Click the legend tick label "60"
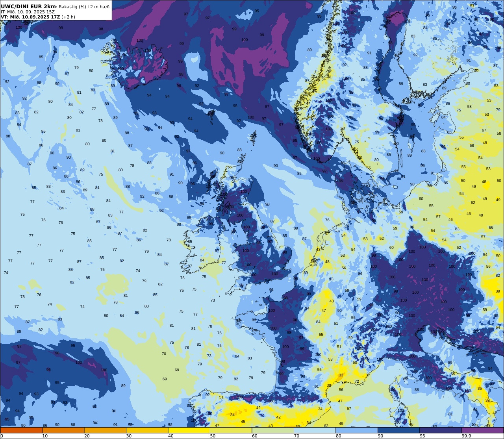The image size is (504, 439). (x=254, y=436)
